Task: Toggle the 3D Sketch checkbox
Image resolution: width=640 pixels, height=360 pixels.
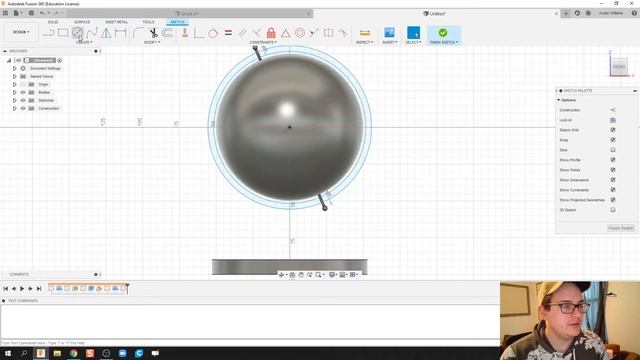Action: (613, 210)
